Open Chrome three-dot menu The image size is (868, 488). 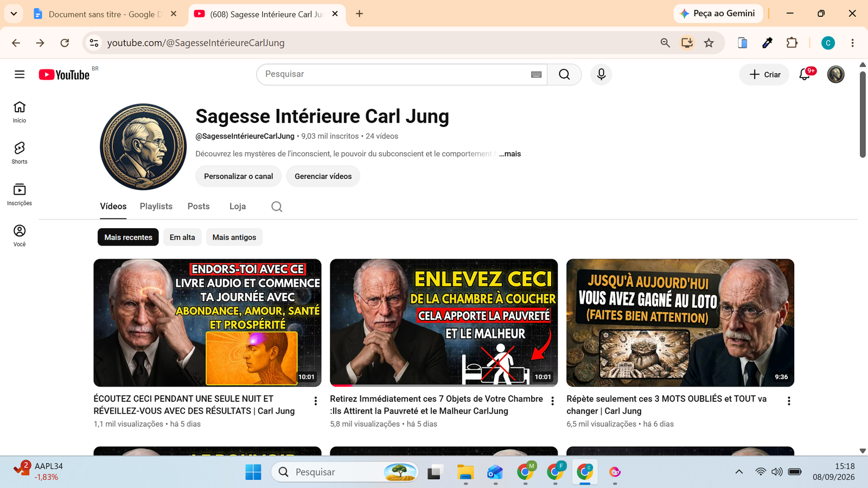[x=852, y=43]
